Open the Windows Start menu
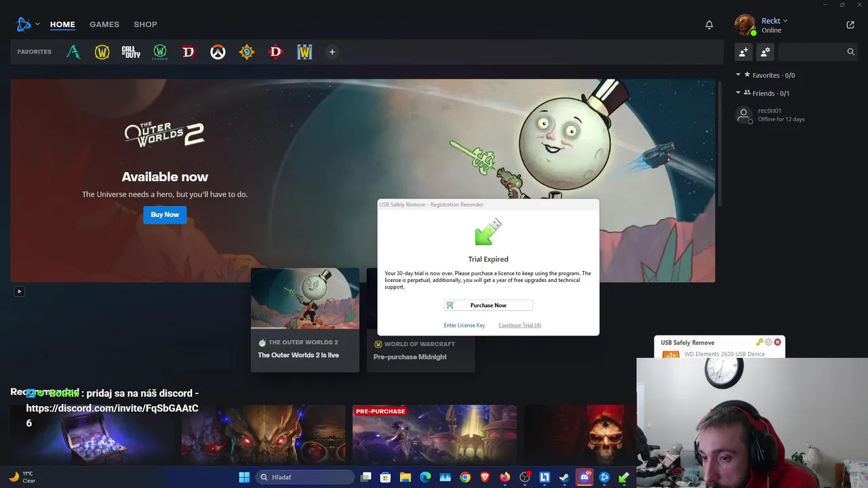This screenshot has width=868, height=488. click(x=244, y=477)
